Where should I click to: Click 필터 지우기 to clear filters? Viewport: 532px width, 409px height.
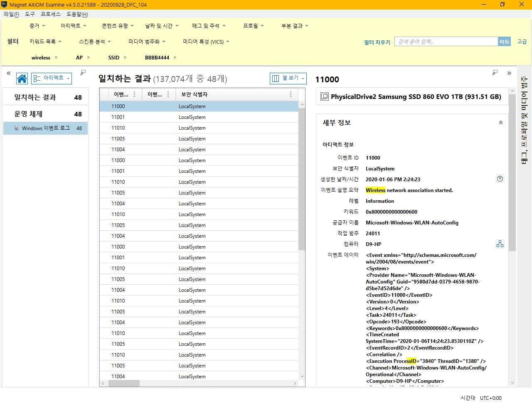coord(377,42)
